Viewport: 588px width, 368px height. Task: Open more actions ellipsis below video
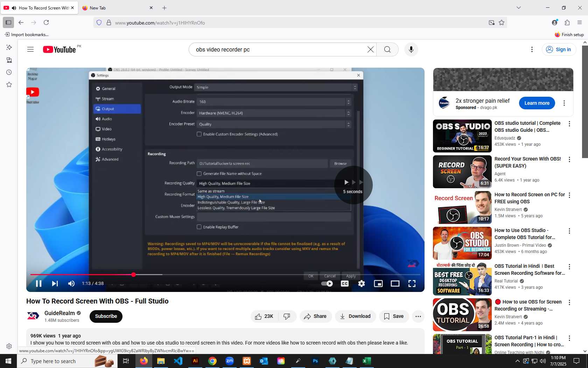tap(418, 316)
